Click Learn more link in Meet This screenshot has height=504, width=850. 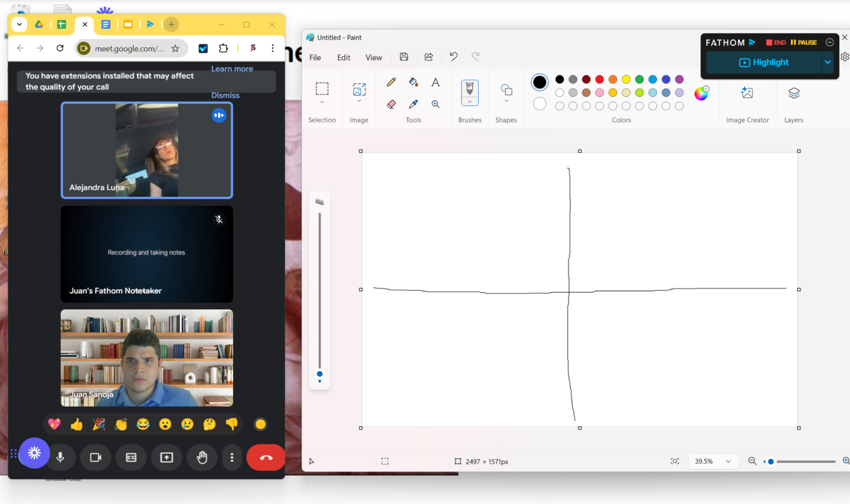232,68
